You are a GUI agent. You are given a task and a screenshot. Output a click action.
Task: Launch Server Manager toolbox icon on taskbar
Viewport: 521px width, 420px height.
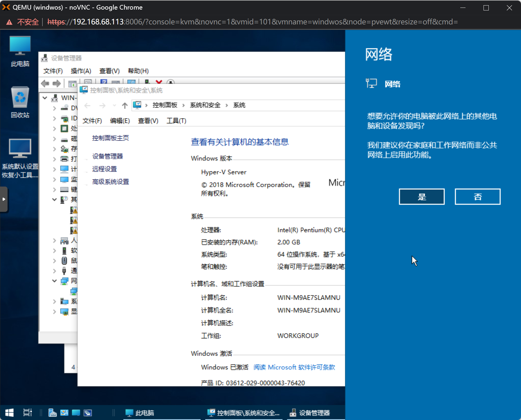click(x=52, y=412)
